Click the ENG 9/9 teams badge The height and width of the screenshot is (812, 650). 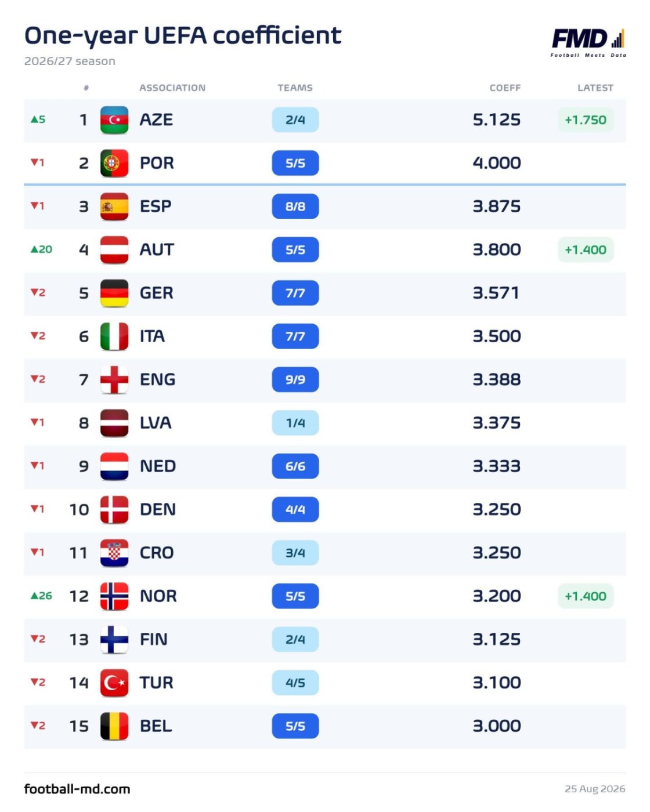(295, 380)
